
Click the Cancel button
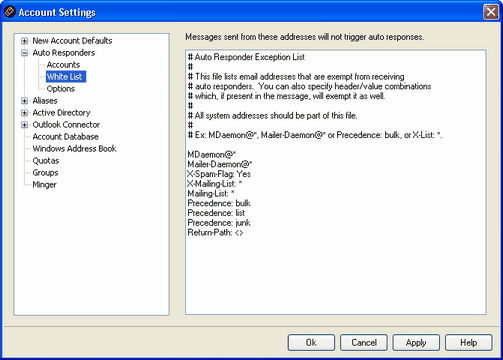pyautogui.click(x=364, y=343)
